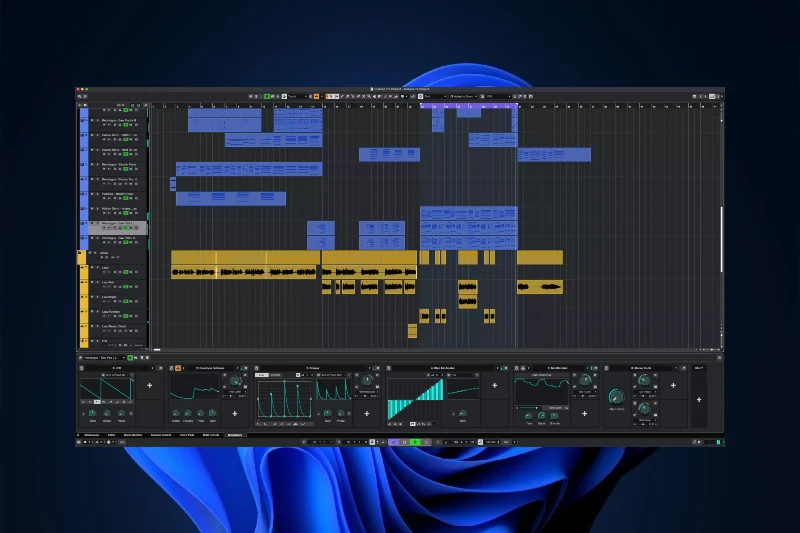Click the orange Snap button in toolbar
The width and height of the screenshot is (800, 533).
(316, 96)
